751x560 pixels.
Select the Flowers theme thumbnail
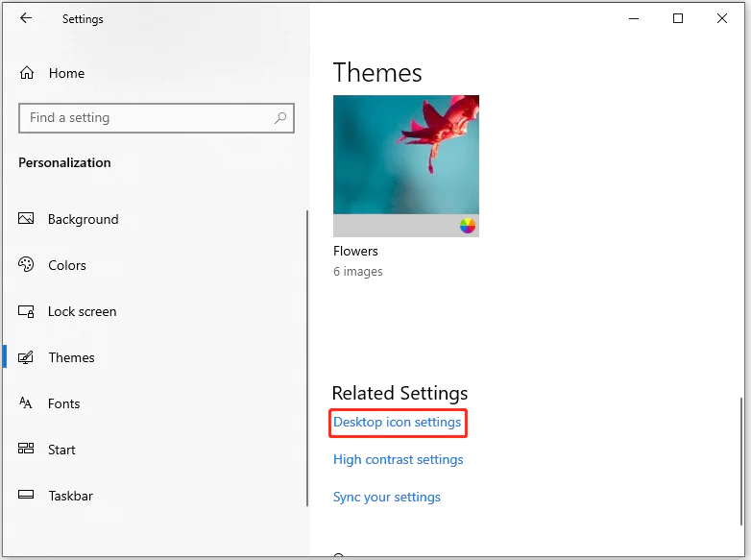pos(405,155)
